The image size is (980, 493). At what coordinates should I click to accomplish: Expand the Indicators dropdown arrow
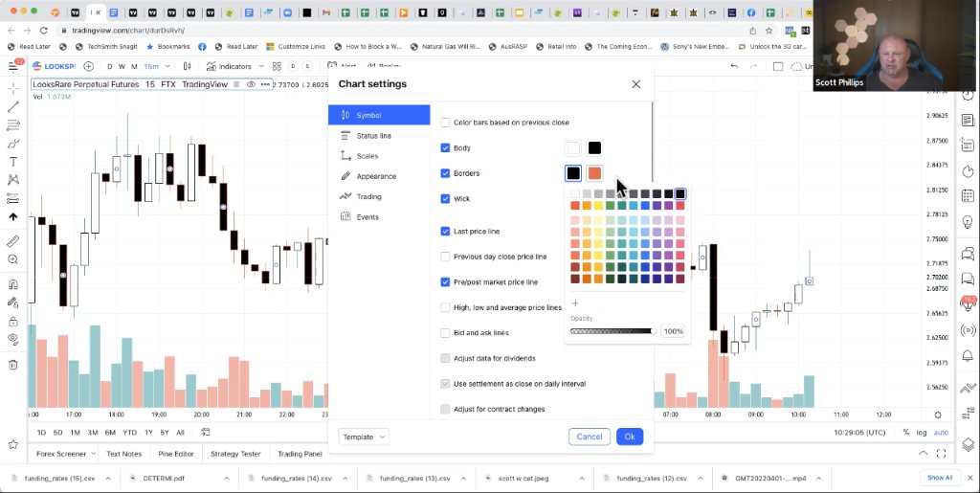coord(261,66)
